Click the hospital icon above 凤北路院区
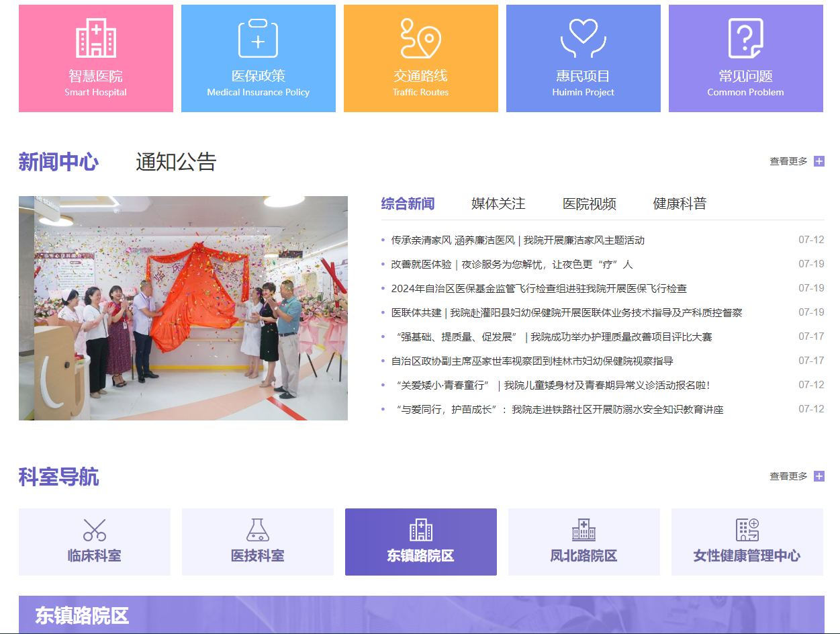This screenshot has height=634, width=840. 584,530
